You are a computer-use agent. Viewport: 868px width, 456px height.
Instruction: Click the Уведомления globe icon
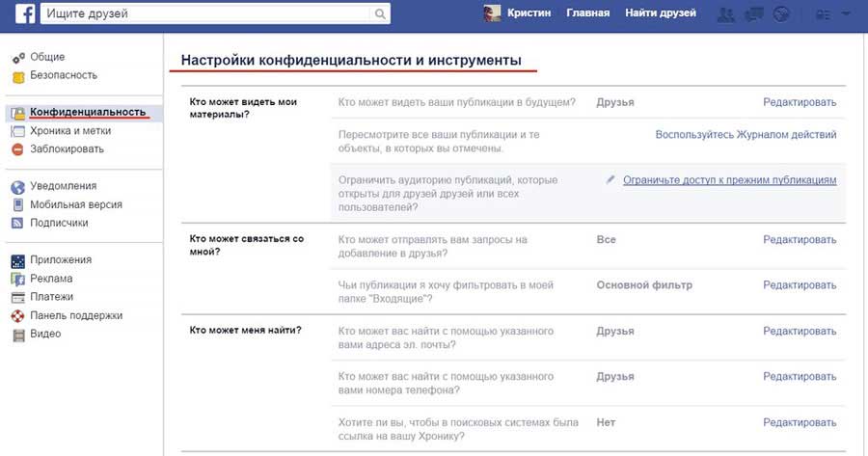(x=18, y=188)
